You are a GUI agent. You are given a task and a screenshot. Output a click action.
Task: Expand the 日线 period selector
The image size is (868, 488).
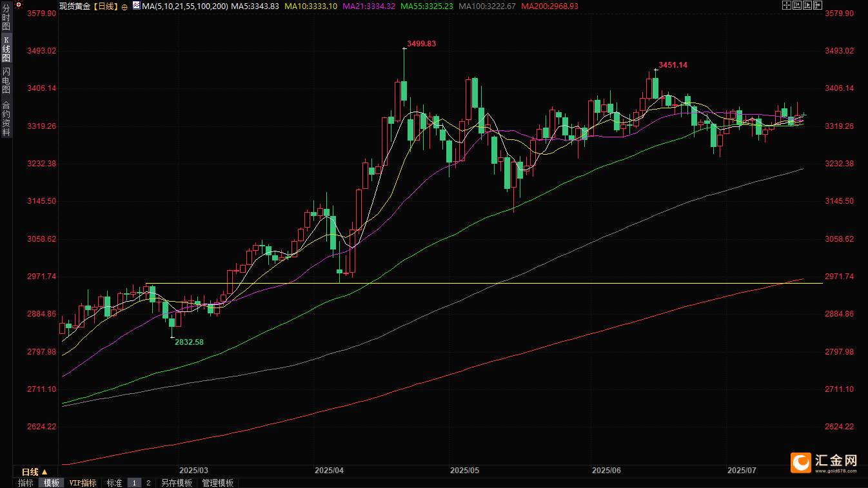pyautogui.click(x=35, y=473)
